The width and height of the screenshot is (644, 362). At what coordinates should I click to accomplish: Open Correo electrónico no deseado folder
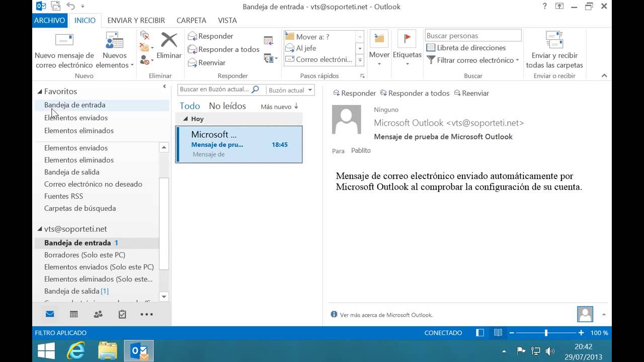click(x=93, y=184)
